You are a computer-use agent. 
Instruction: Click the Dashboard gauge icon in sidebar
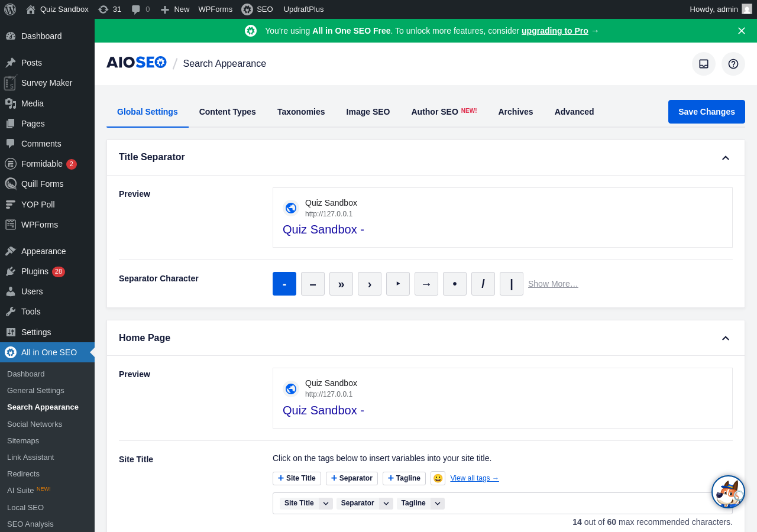click(x=11, y=36)
